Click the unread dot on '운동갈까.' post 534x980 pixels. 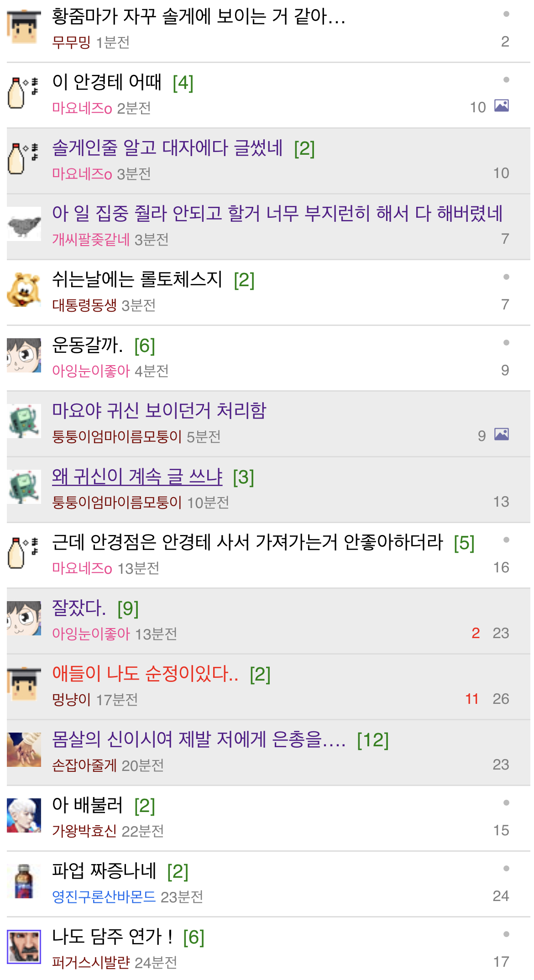[x=506, y=343]
